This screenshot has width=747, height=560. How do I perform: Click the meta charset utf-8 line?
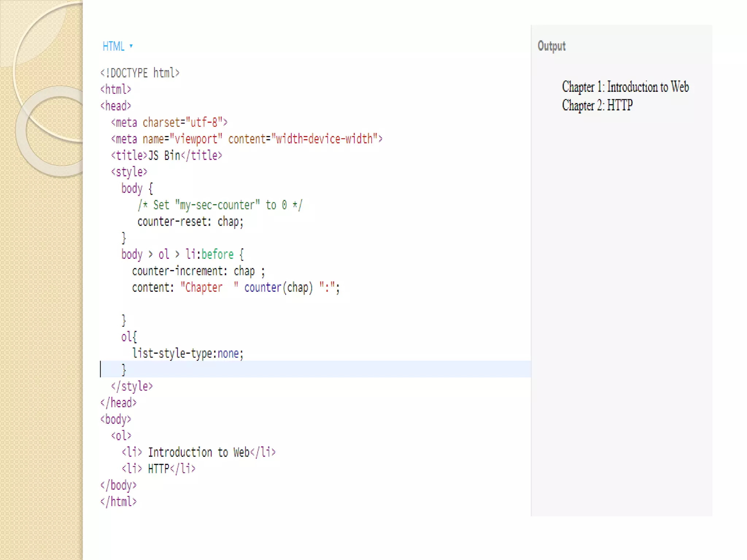(169, 122)
